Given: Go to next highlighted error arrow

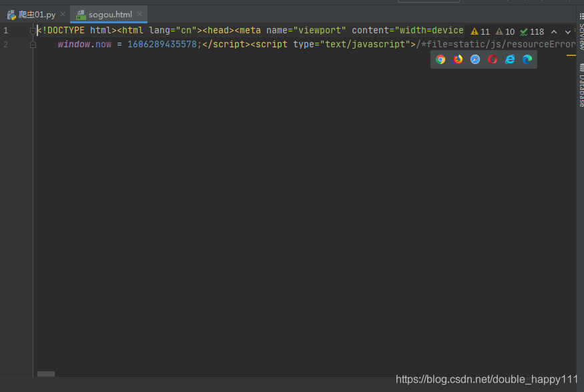Looking at the screenshot, I should pos(567,31).
